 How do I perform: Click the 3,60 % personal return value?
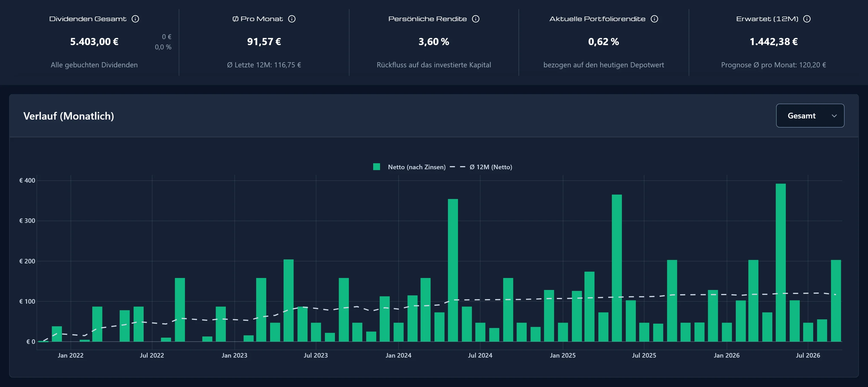pyautogui.click(x=434, y=41)
